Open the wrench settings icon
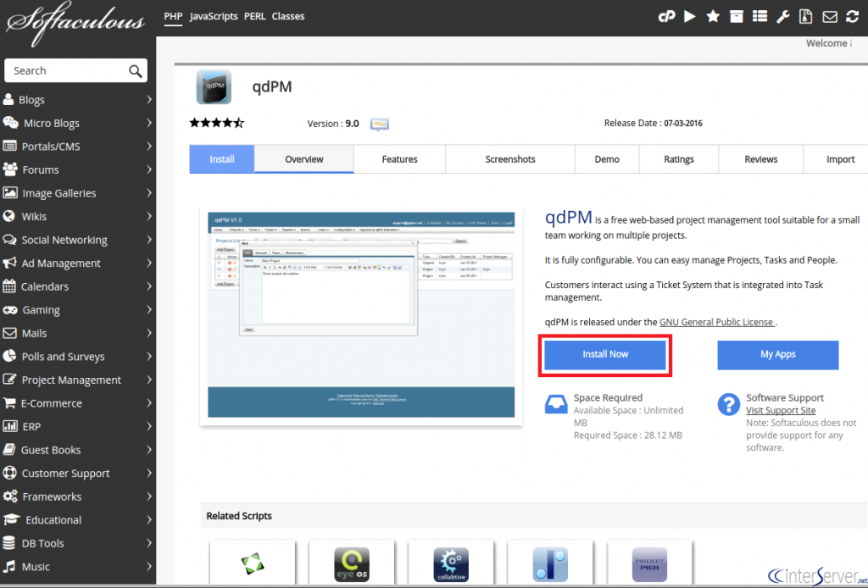 pyautogui.click(x=782, y=17)
